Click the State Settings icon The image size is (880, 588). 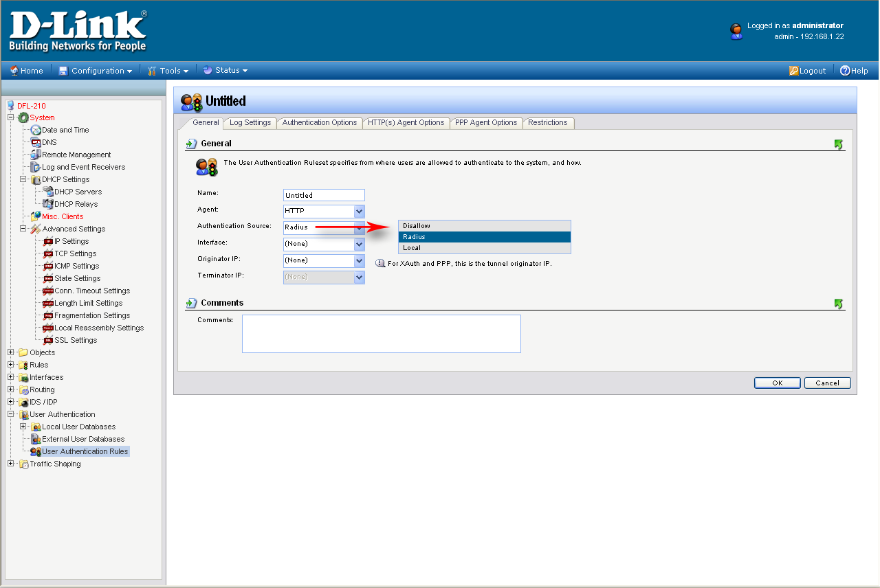pos(48,278)
